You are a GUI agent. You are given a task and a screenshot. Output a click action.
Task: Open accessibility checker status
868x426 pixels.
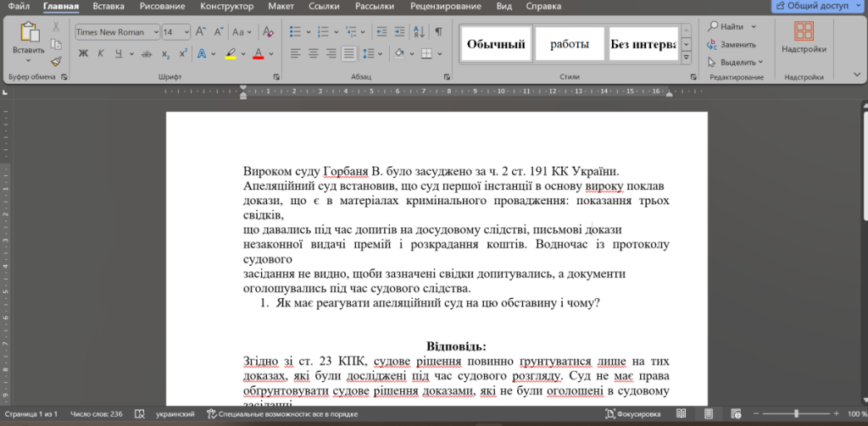(281, 414)
